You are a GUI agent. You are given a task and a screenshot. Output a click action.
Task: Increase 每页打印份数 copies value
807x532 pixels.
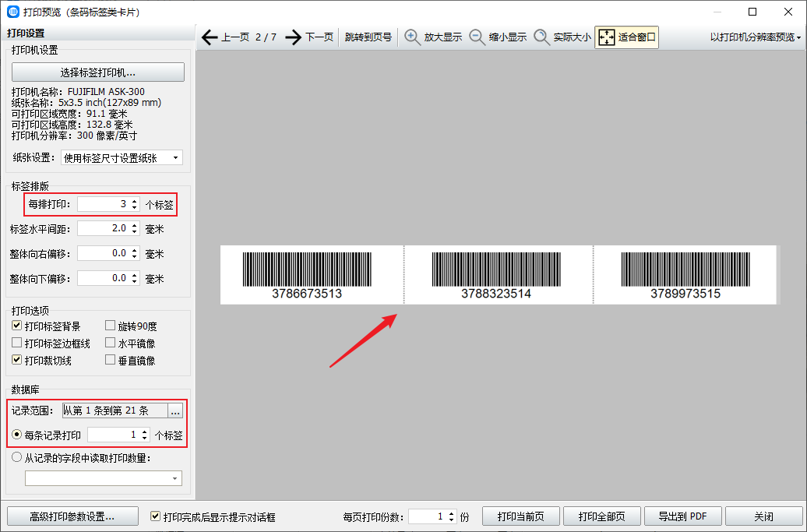(451, 513)
